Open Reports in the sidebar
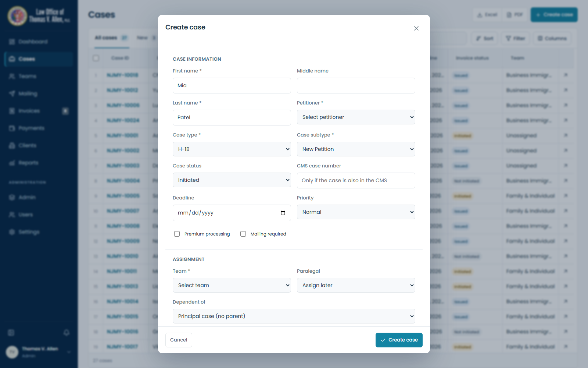 pos(39,163)
